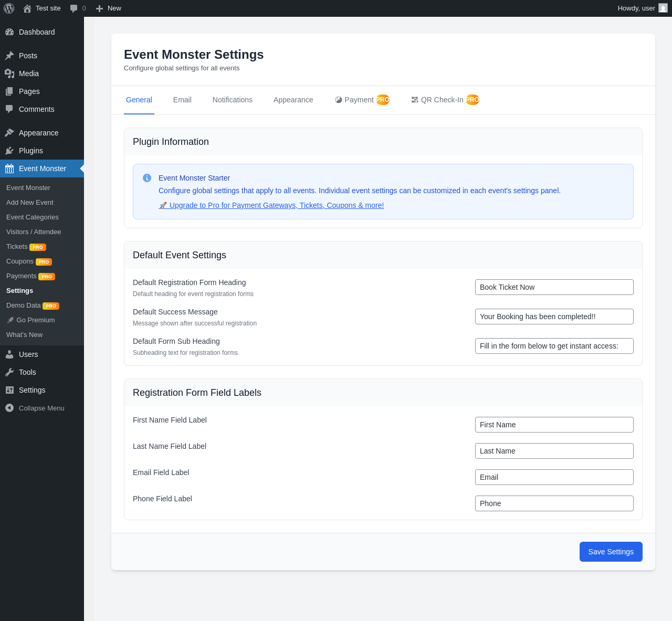Click the WordPress logo icon

tap(9, 8)
